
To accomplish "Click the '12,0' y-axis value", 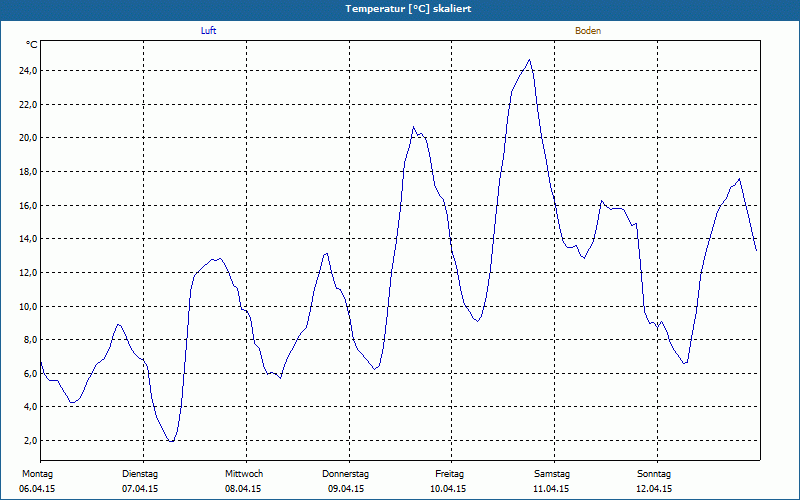I will (x=28, y=272).
